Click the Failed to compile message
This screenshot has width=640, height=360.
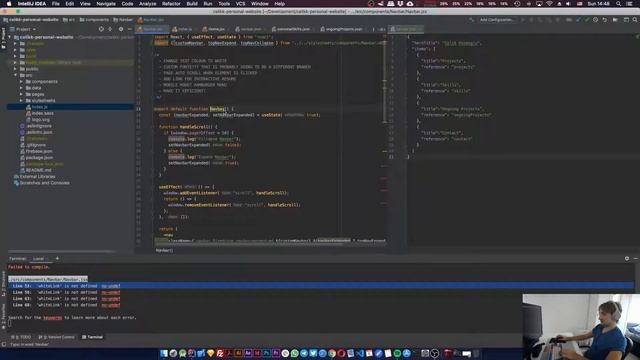tap(29, 267)
